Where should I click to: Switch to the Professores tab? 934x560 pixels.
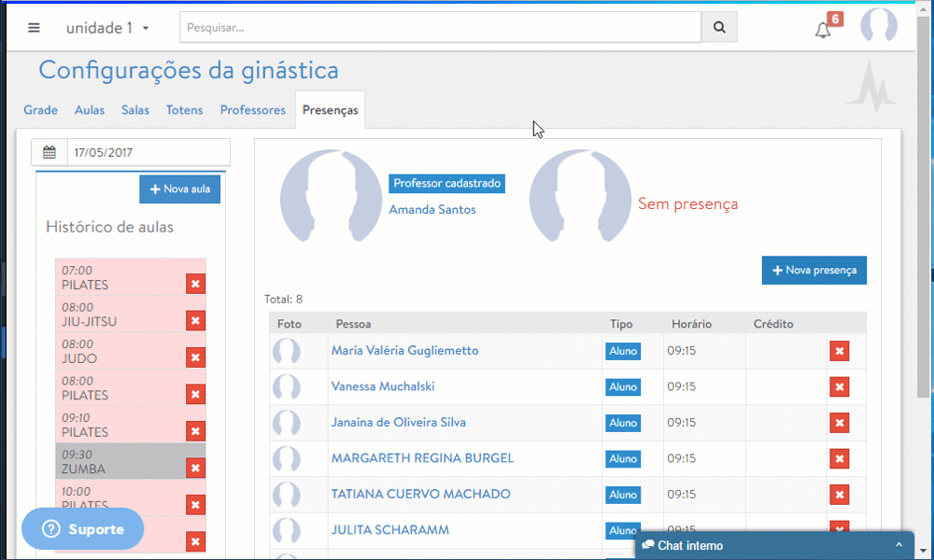point(252,110)
